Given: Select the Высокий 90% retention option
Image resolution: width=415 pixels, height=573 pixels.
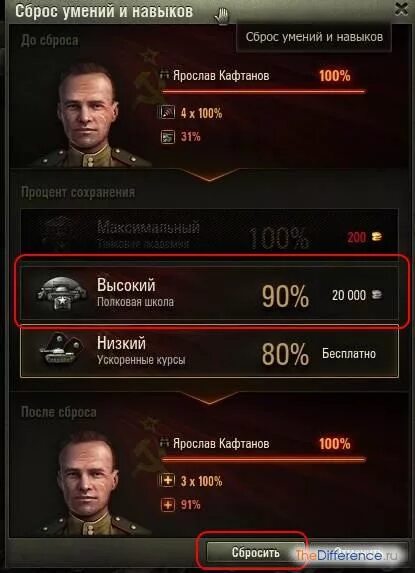Looking at the screenshot, I should pyautogui.click(x=209, y=295).
